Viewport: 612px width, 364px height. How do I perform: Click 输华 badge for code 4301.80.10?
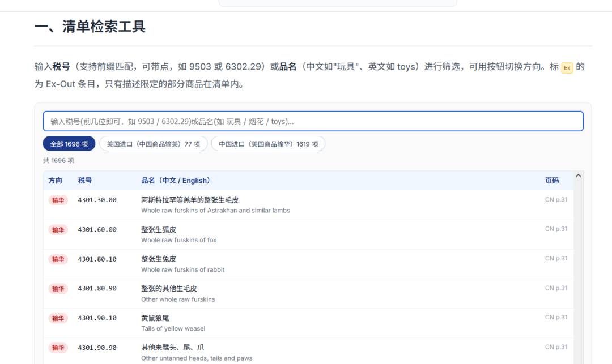(x=58, y=259)
